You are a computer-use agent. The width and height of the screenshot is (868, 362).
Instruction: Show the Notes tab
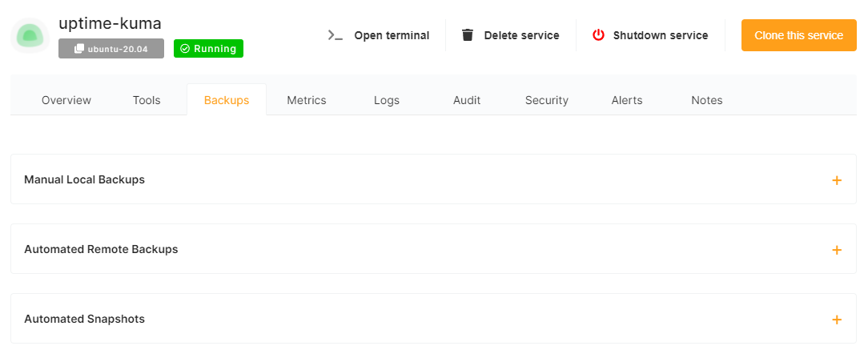[x=707, y=100]
